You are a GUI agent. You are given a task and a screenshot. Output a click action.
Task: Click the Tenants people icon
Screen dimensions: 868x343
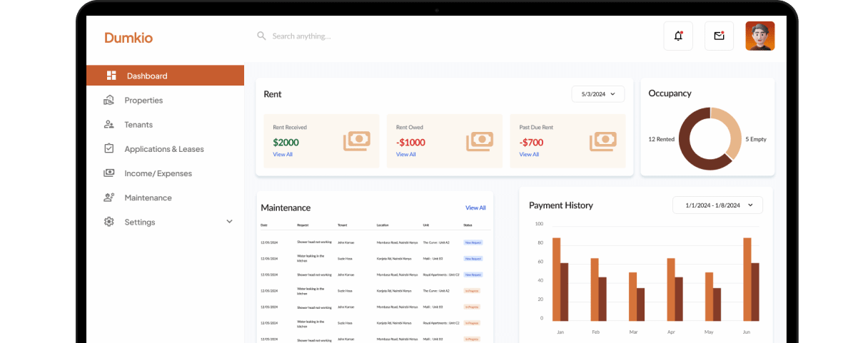(109, 125)
